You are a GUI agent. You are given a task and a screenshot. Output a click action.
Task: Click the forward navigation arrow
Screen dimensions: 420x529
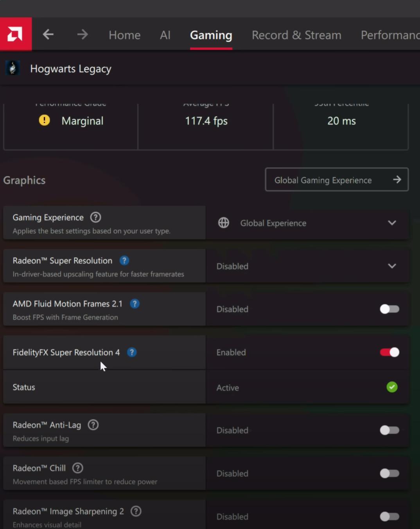(x=83, y=34)
